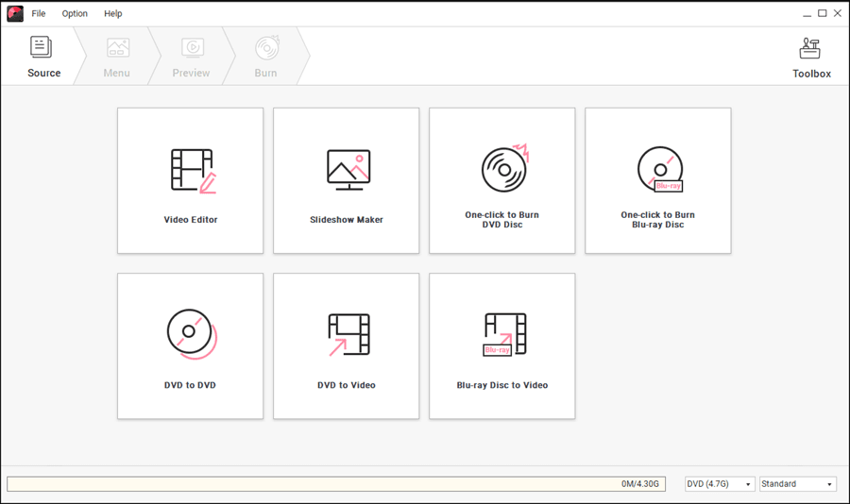The width and height of the screenshot is (850, 504).
Task: Open the Video Editor tile icon
Action: pos(194,171)
